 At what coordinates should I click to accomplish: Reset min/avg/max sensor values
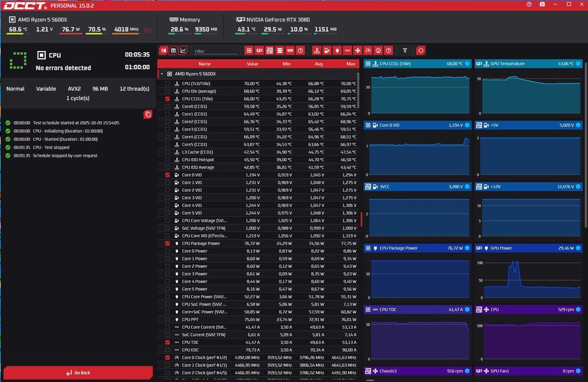421,51
